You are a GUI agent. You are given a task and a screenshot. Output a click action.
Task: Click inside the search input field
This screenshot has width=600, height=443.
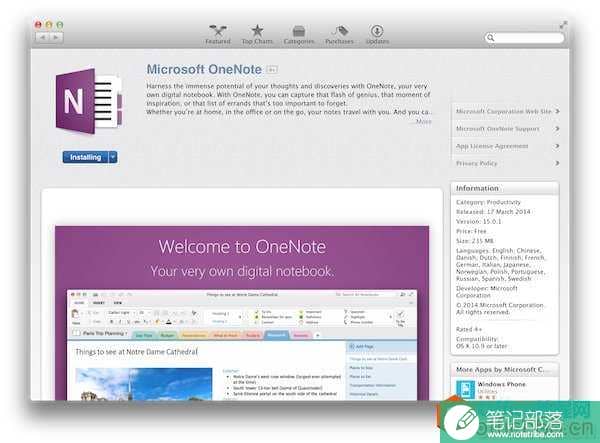[x=524, y=37]
